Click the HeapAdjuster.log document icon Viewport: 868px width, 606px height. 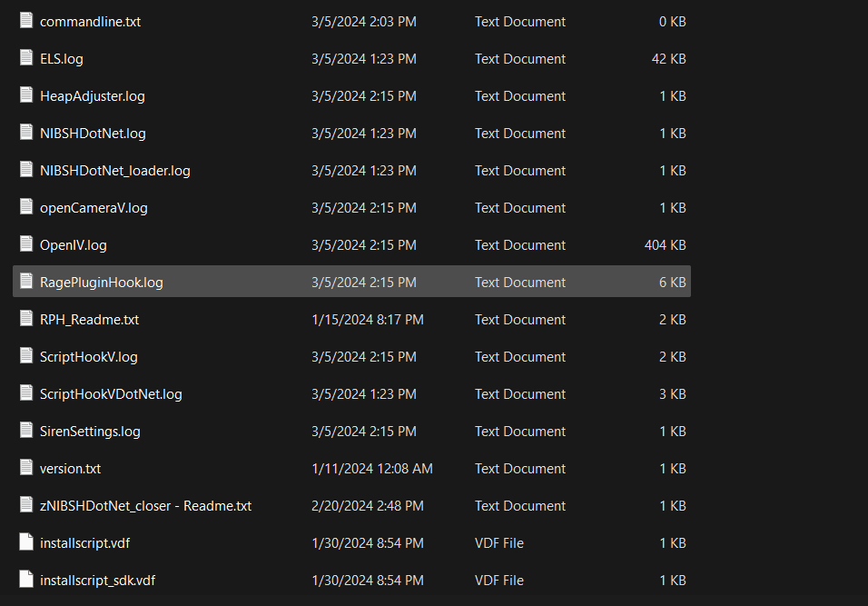click(x=26, y=95)
